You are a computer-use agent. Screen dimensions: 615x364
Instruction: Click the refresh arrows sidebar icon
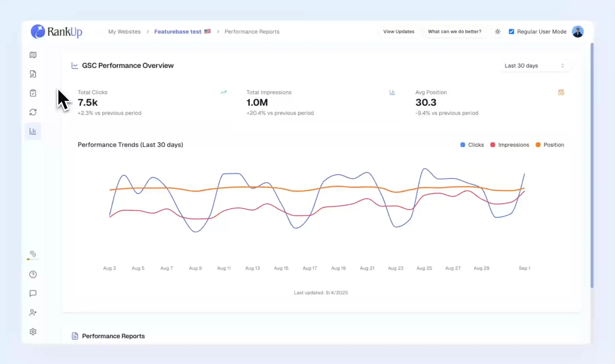click(33, 112)
